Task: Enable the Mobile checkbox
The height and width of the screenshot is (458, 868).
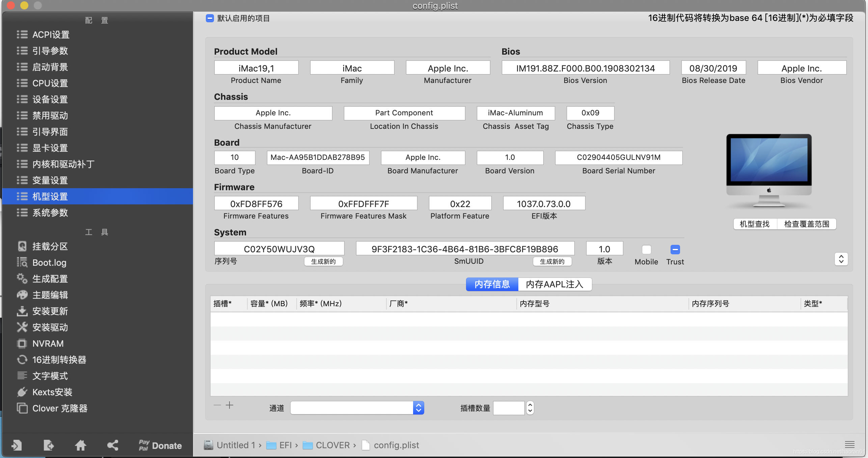Action: [x=646, y=250]
